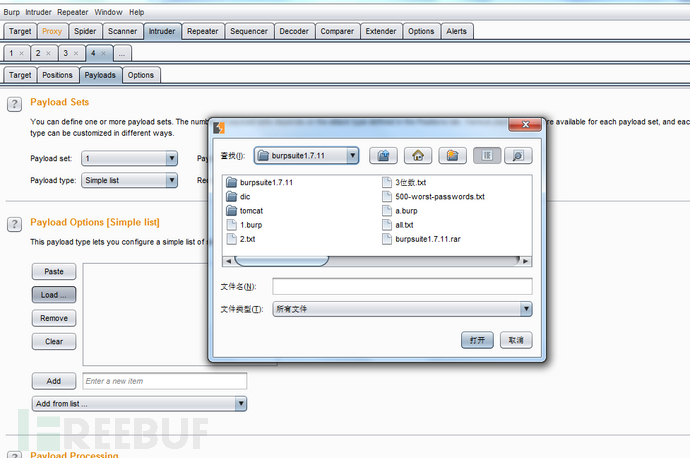Switch file dialog to list view
The width and height of the screenshot is (690, 458).
[487, 155]
